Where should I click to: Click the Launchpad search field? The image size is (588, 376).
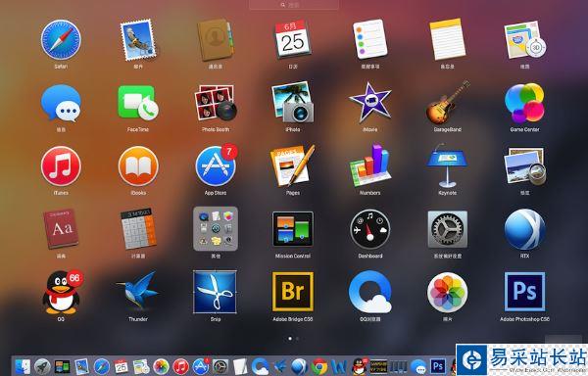click(294, 5)
